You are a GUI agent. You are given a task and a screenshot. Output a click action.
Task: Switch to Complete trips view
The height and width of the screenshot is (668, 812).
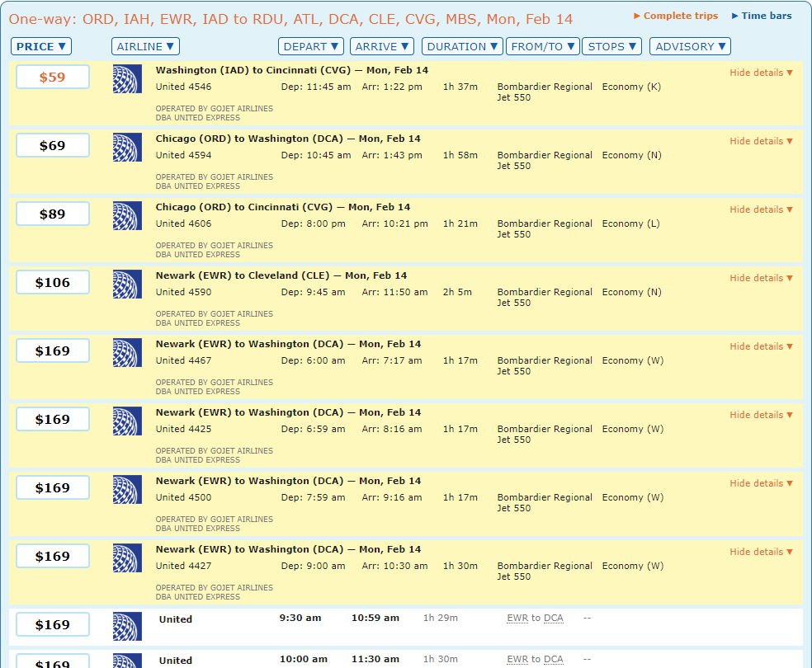tap(676, 16)
